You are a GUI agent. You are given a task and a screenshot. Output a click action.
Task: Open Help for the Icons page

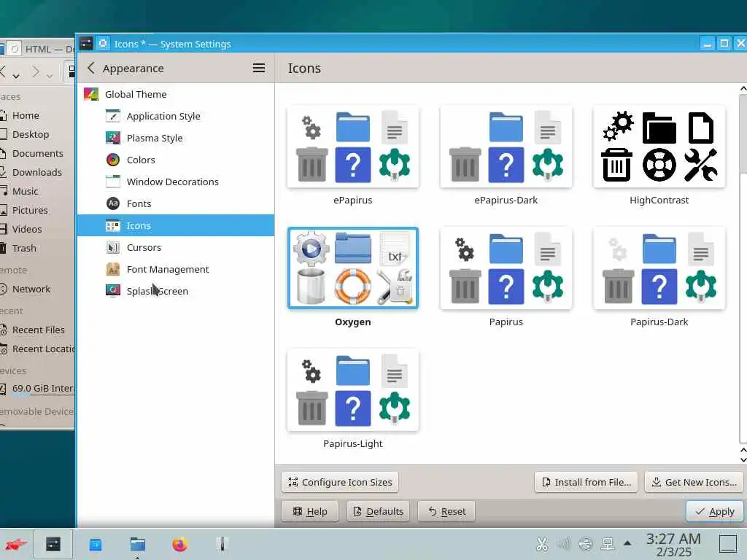pos(309,511)
